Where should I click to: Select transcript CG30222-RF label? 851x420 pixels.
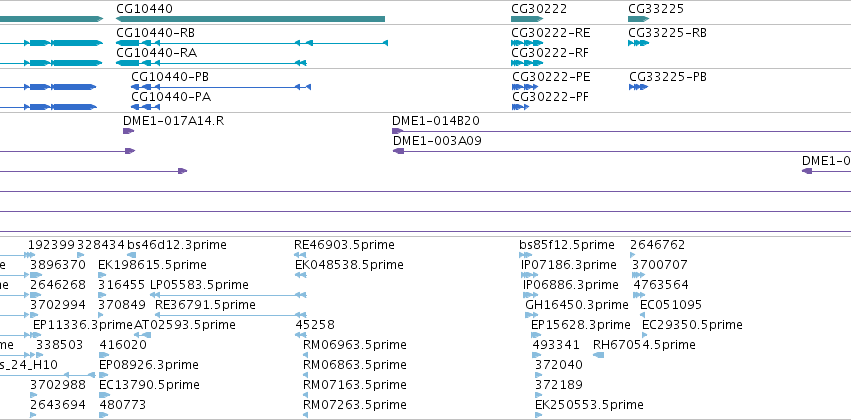[x=550, y=53]
